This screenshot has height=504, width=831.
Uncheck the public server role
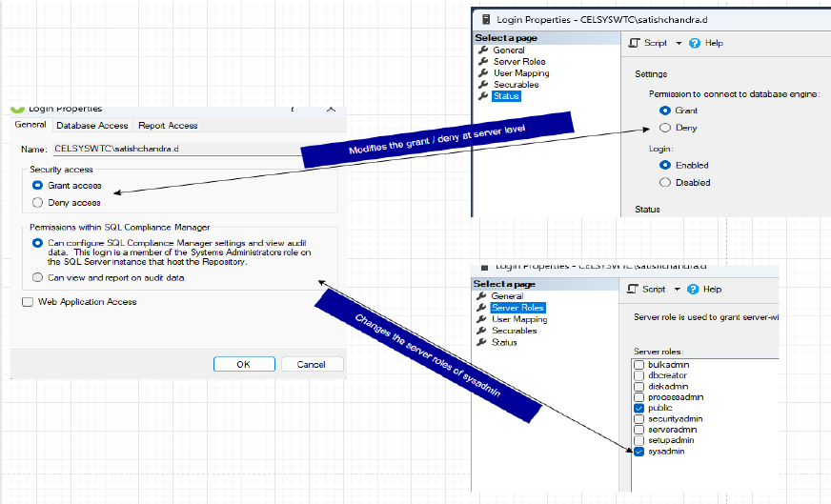coord(639,408)
